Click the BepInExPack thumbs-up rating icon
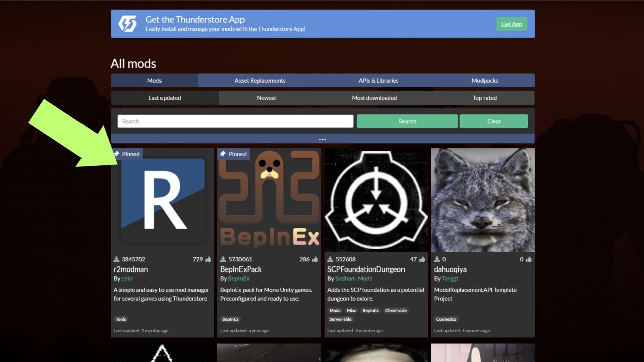 [x=315, y=259]
